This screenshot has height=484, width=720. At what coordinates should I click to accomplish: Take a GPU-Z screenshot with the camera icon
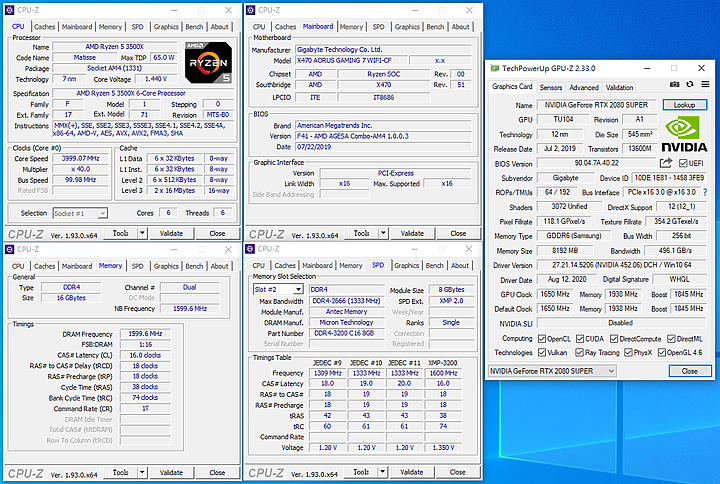(x=674, y=84)
